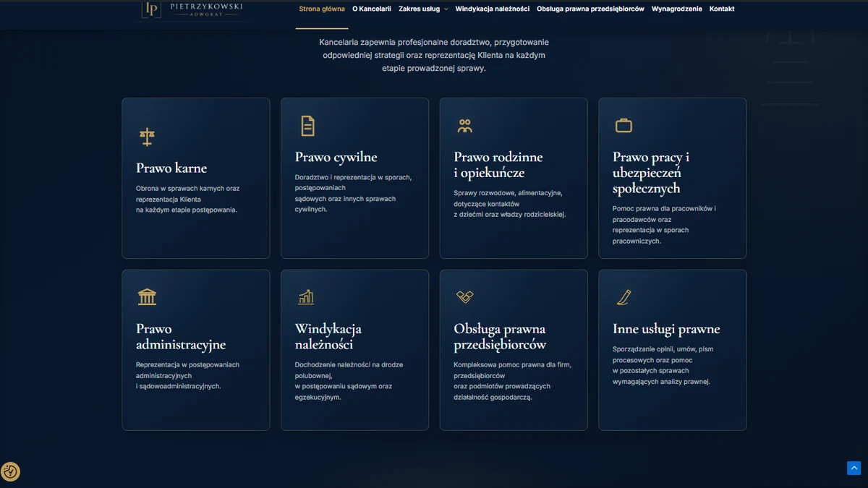Open the Inne usługi prawne card heading
868x488 pixels.
pos(666,329)
